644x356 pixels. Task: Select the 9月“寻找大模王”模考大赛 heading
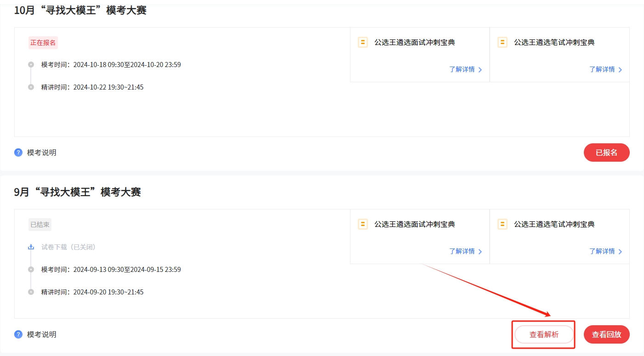pyautogui.click(x=77, y=192)
